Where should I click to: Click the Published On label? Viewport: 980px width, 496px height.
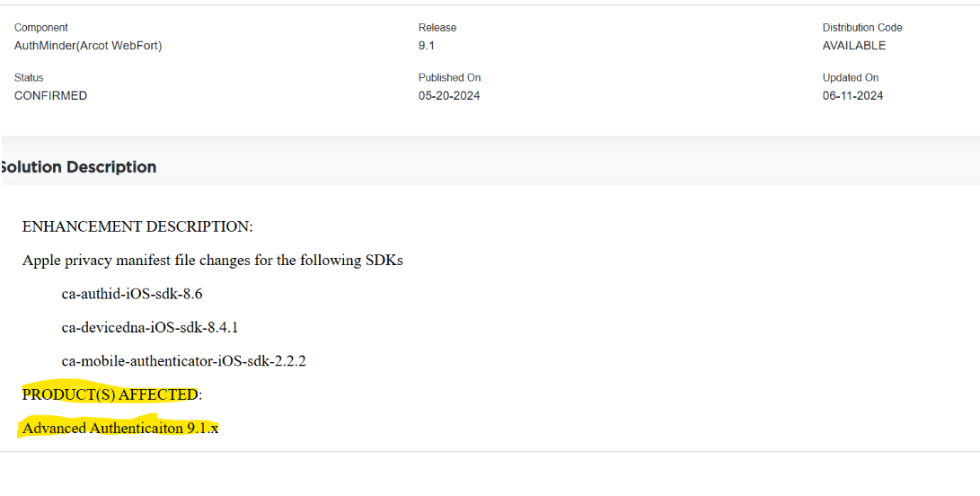coord(449,78)
